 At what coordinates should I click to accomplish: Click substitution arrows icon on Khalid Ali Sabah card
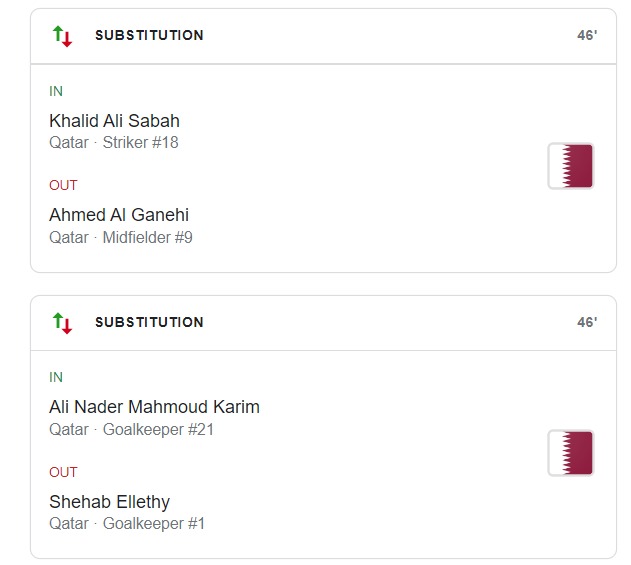point(62,36)
